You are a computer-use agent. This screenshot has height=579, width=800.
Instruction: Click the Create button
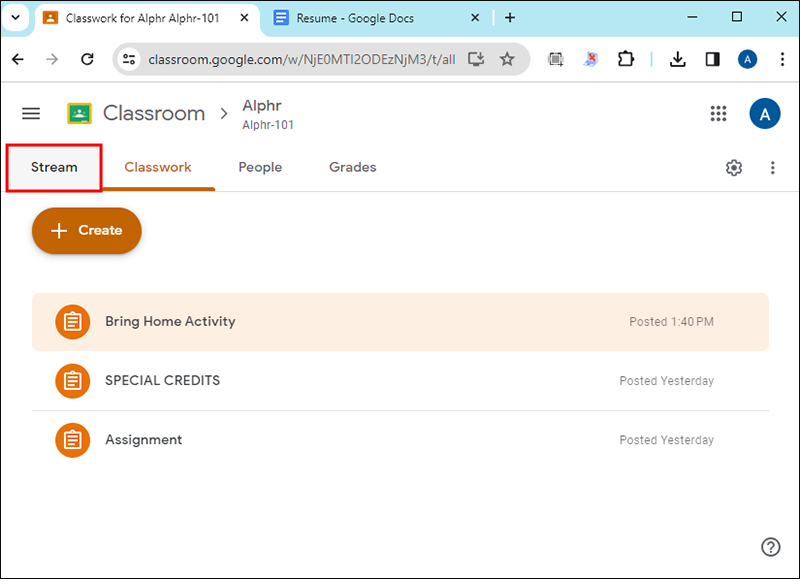pyautogui.click(x=87, y=231)
